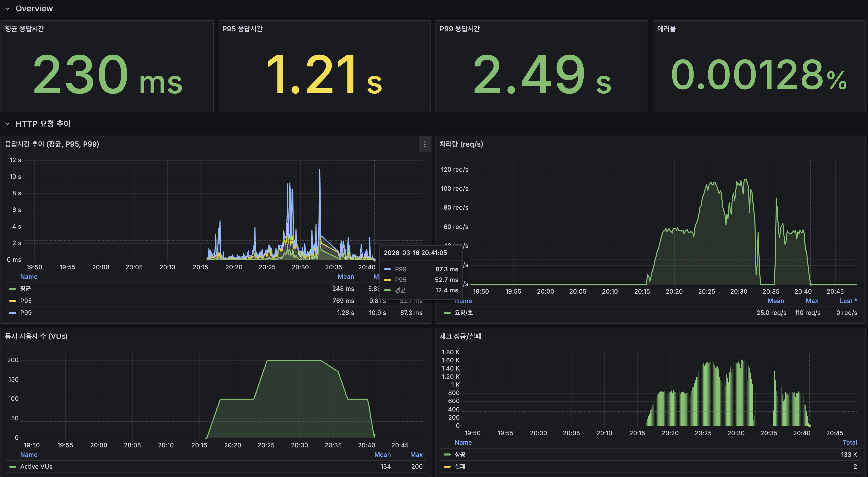Click the 처리량 (req/s) panel title
Viewport: 868px width, 477px height.
point(461,144)
